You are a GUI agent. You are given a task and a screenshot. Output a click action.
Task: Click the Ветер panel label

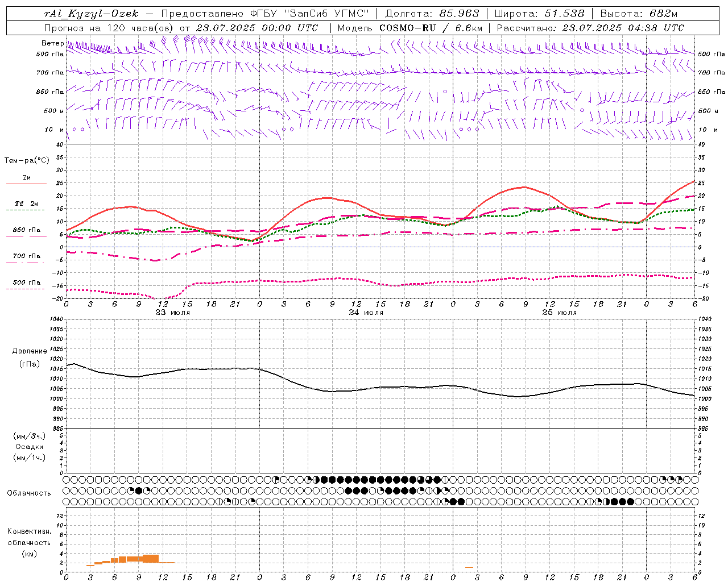tap(52, 43)
